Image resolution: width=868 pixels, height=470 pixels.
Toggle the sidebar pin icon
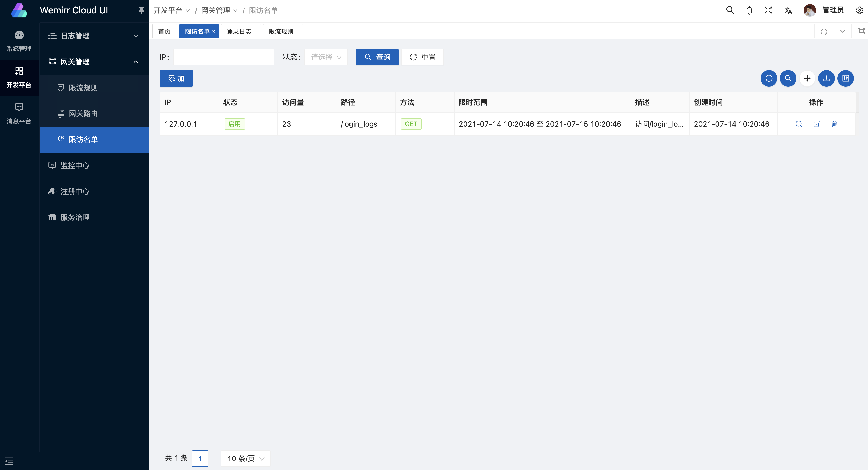coord(141,10)
